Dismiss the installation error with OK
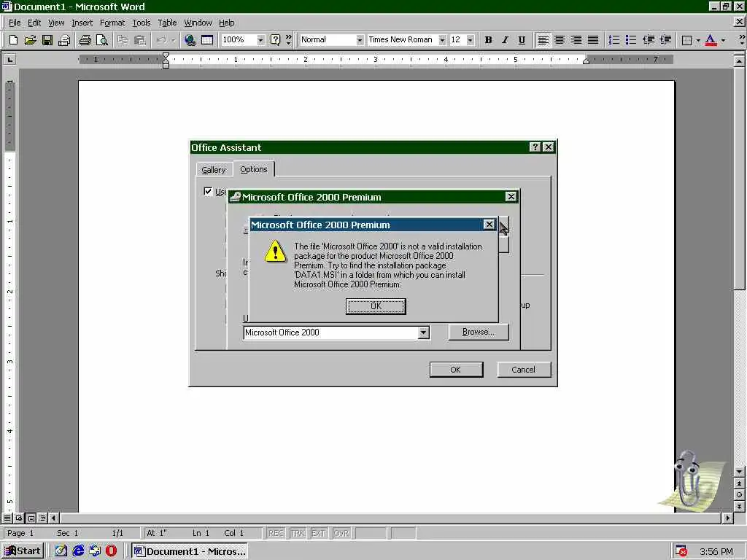 coord(376,306)
